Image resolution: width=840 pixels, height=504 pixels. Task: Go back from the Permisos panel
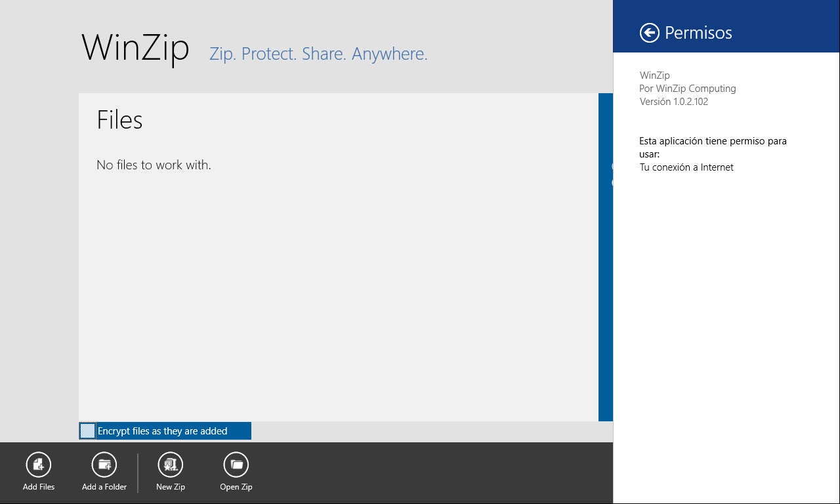coord(650,33)
